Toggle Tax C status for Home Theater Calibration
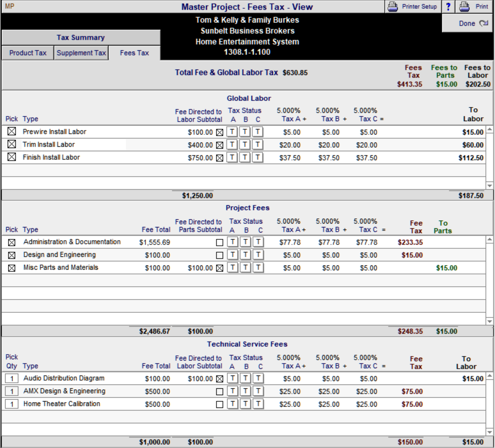The height and width of the screenshot is (448, 495). point(258,404)
